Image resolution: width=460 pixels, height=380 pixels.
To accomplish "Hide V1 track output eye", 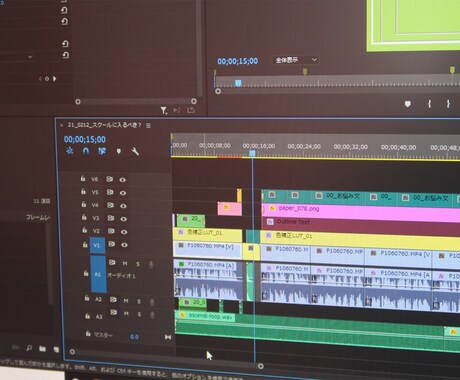I will (124, 245).
